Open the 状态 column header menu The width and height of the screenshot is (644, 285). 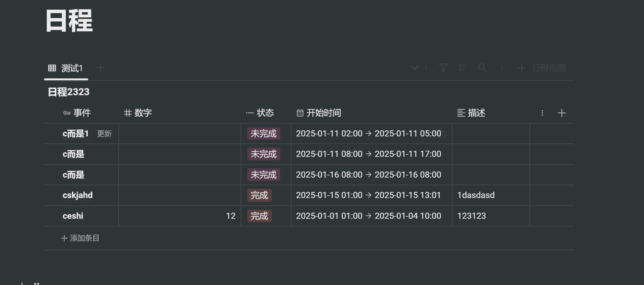(x=260, y=113)
